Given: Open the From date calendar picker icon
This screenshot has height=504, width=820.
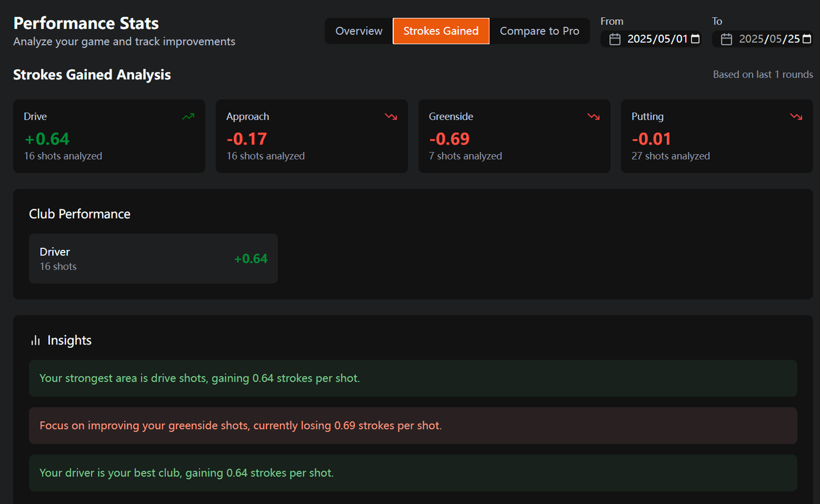Looking at the screenshot, I should [695, 39].
